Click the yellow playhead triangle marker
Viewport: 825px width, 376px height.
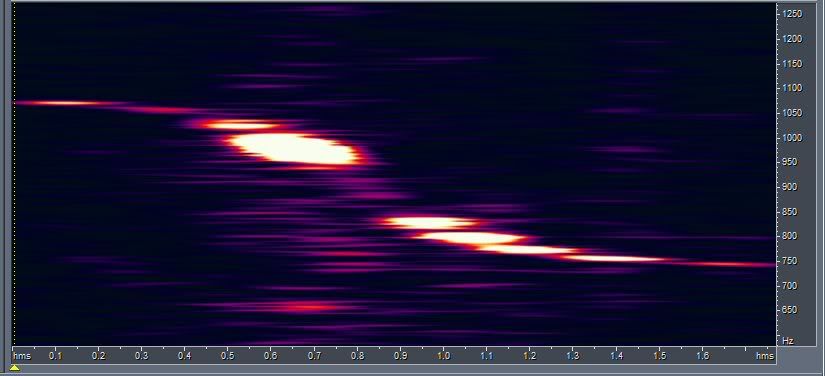coord(15,367)
